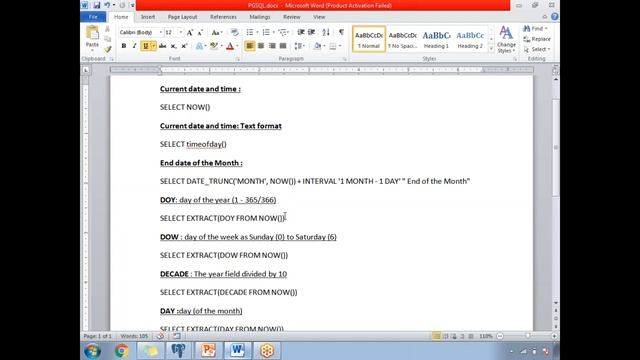Sort text alphabetically with A-Z icon

(x=326, y=32)
